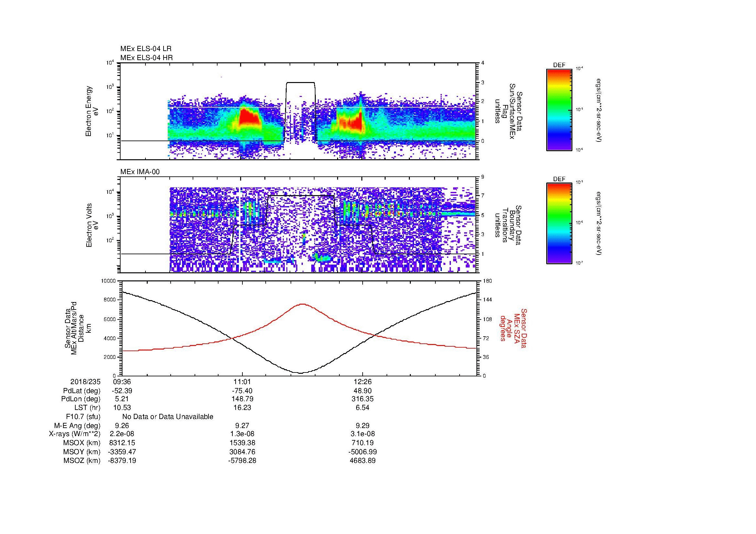The height and width of the screenshot is (534, 756).
Task: Click the top DEF color bar
Action: click(x=559, y=110)
